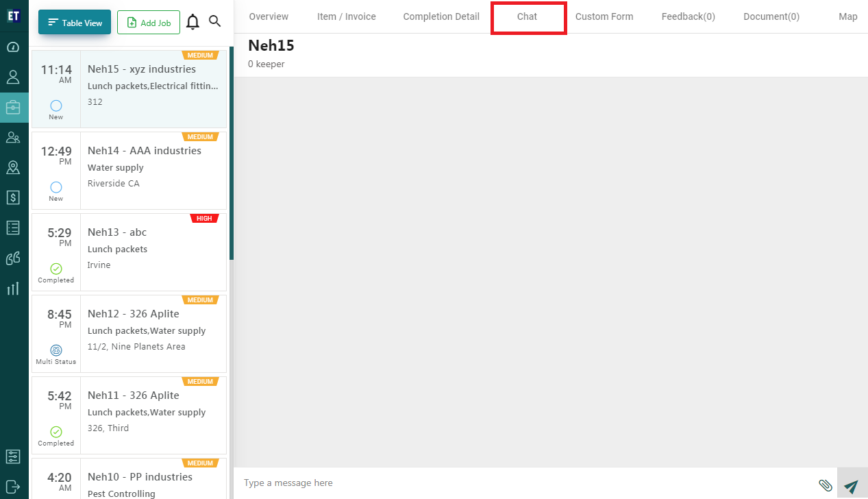Open the Document(0) tab

tap(771, 16)
